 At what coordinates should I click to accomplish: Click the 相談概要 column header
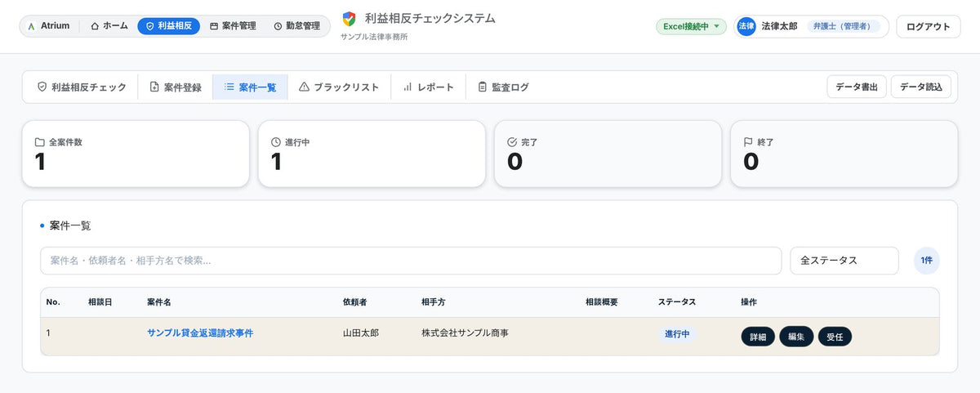(x=602, y=302)
